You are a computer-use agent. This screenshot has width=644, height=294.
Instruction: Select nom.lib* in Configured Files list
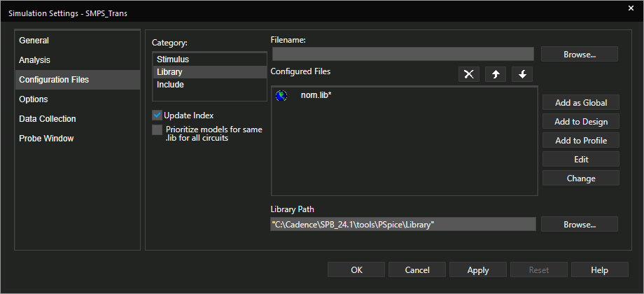coord(316,95)
